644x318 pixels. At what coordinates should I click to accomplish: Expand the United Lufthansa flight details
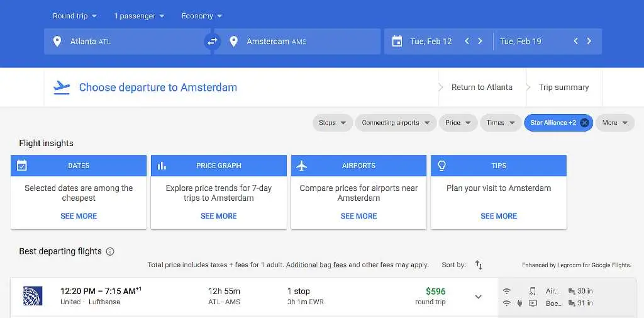478,297
